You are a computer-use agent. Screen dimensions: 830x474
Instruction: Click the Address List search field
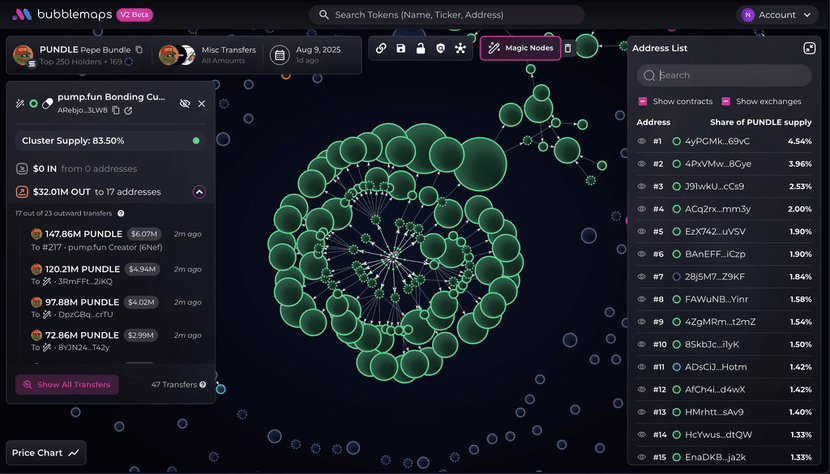[x=724, y=75]
